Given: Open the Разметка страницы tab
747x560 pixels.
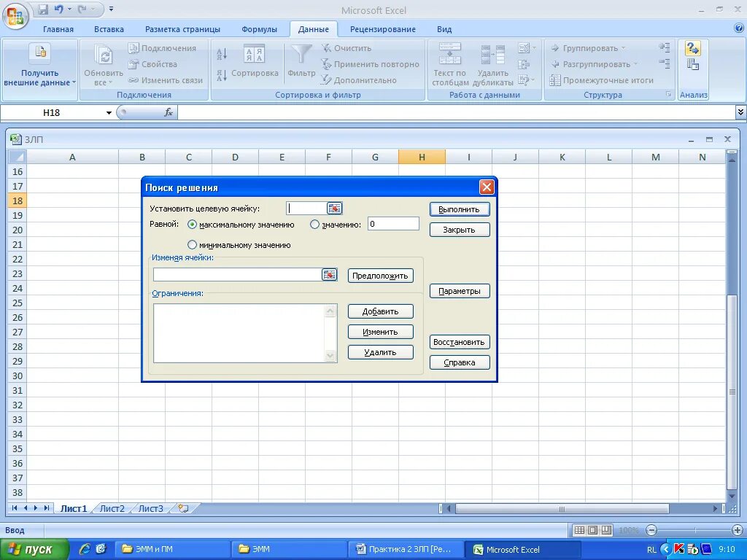Looking at the screenshot, I should coord(182,29).
